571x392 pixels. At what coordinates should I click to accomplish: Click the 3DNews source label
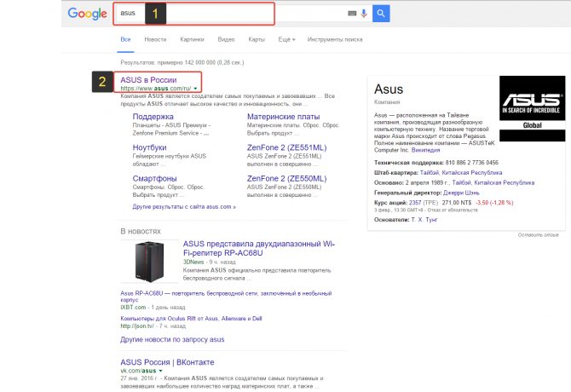[x=193, y=262]
